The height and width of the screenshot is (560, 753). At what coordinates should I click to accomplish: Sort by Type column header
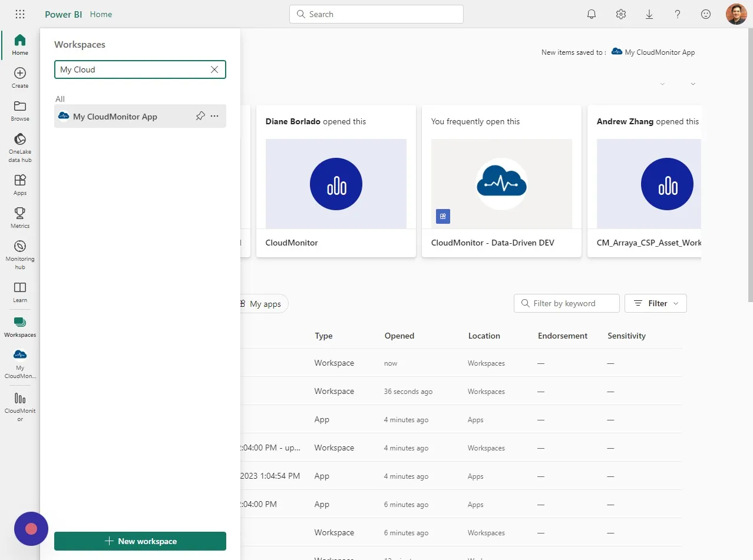(323, 336)
